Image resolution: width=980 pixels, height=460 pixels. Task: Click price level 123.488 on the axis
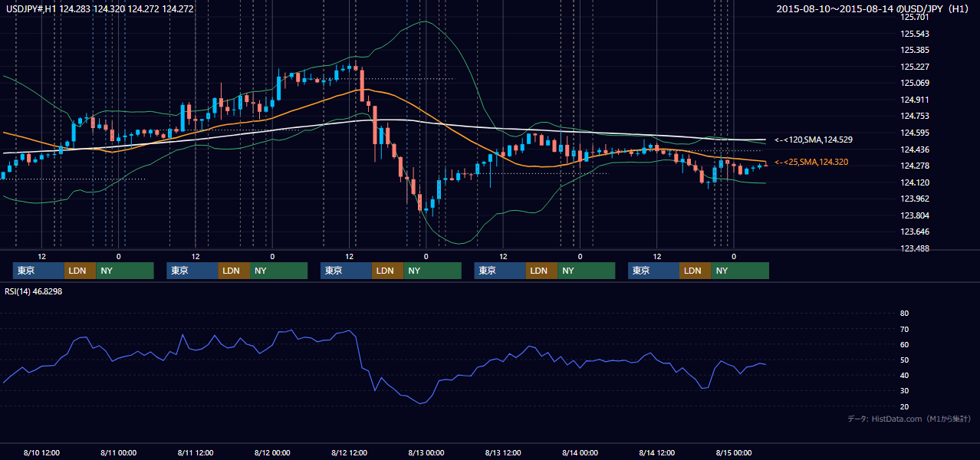click(x=915, y=248)
